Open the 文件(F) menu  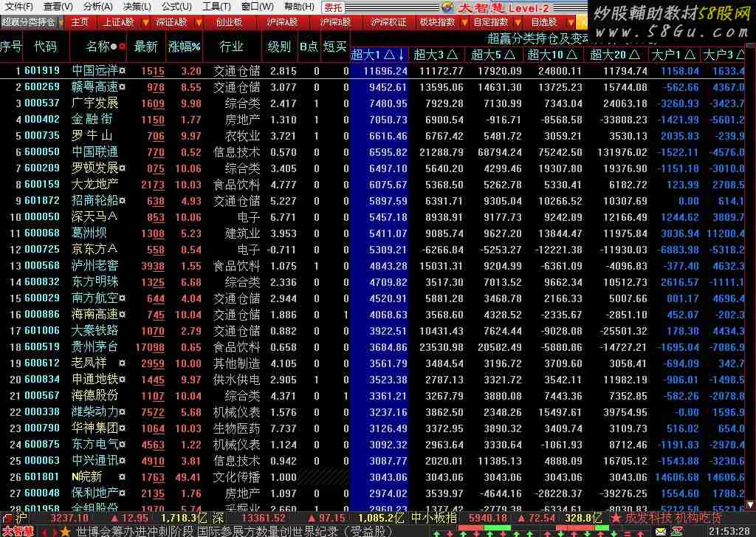click(18, 7)
